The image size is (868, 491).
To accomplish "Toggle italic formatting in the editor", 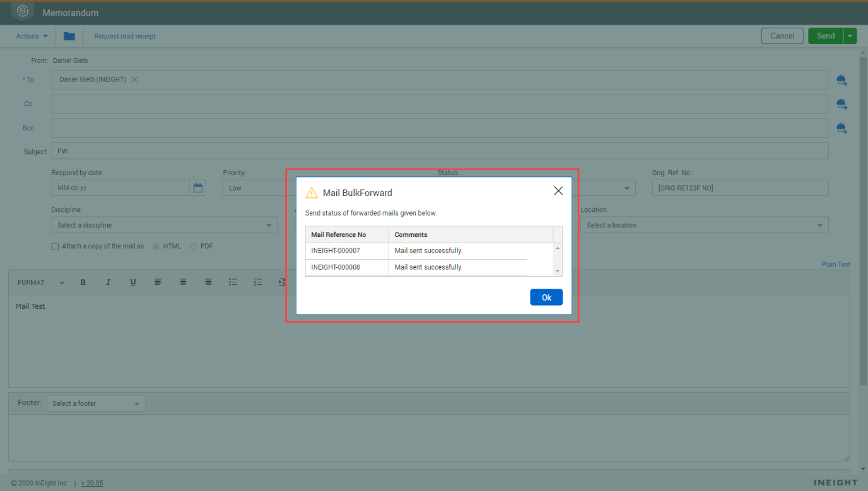I will [108, 282].
